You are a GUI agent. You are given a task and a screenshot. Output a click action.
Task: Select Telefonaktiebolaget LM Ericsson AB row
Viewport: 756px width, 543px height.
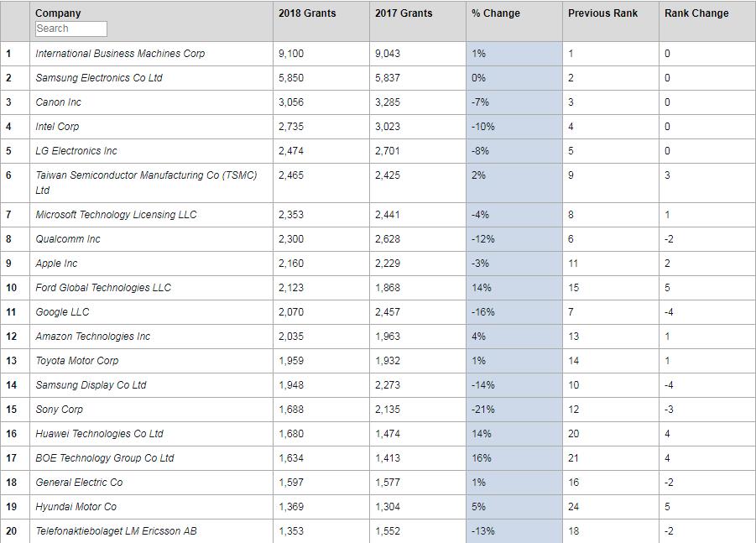pos(116,531)
